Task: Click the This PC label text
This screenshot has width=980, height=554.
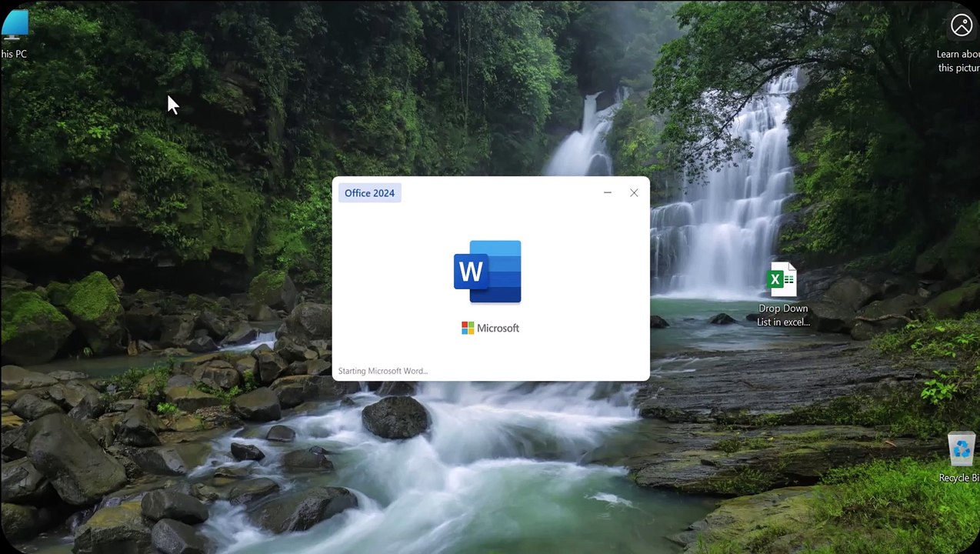Action: 14,54
